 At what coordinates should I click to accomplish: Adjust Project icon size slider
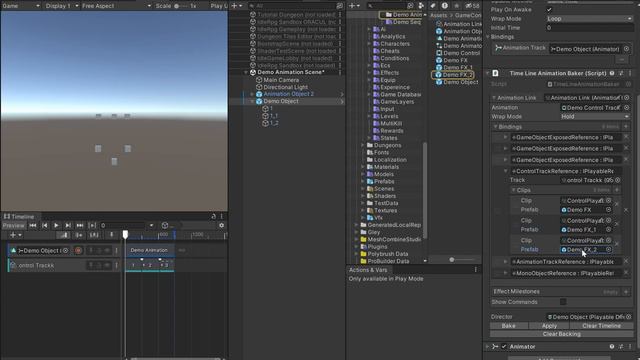coord(451,260)
